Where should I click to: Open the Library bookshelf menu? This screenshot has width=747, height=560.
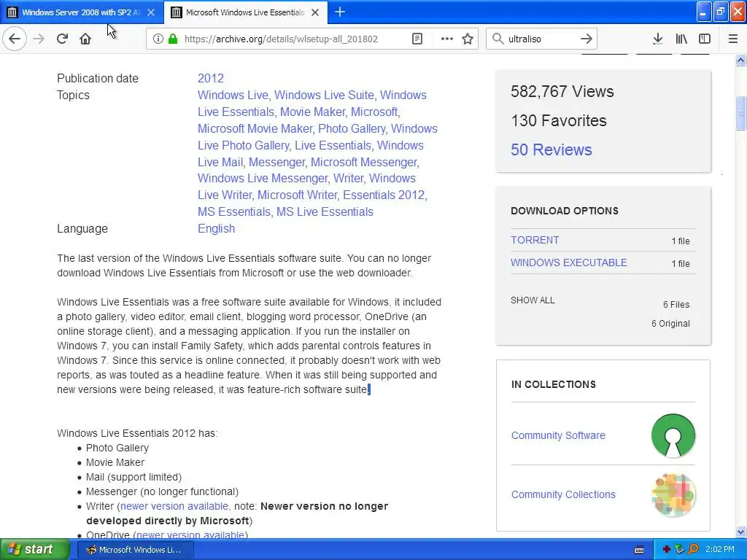tap(681, 39)
